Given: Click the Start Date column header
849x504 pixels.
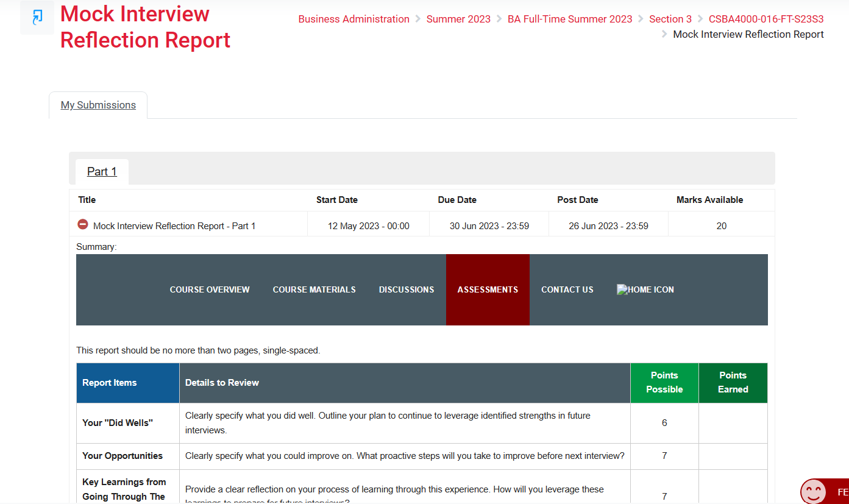Looking at the screenshot, I should point(337,200).
